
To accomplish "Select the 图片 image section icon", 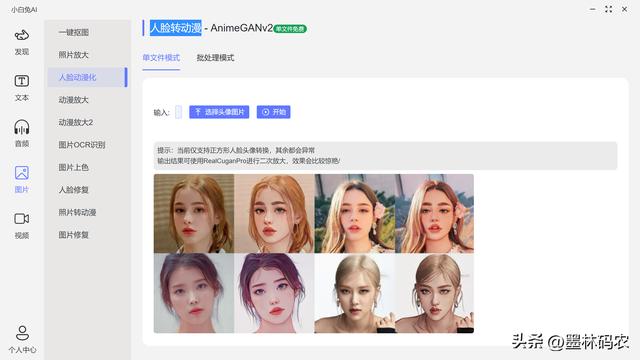I will [22, 173].
